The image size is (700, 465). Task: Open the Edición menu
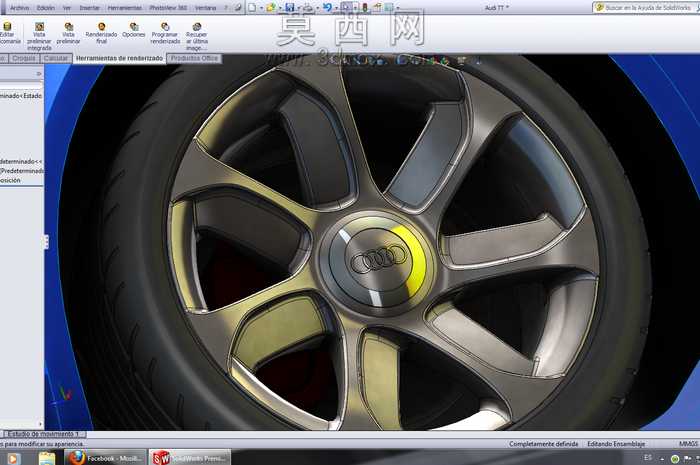pos(46,8)
